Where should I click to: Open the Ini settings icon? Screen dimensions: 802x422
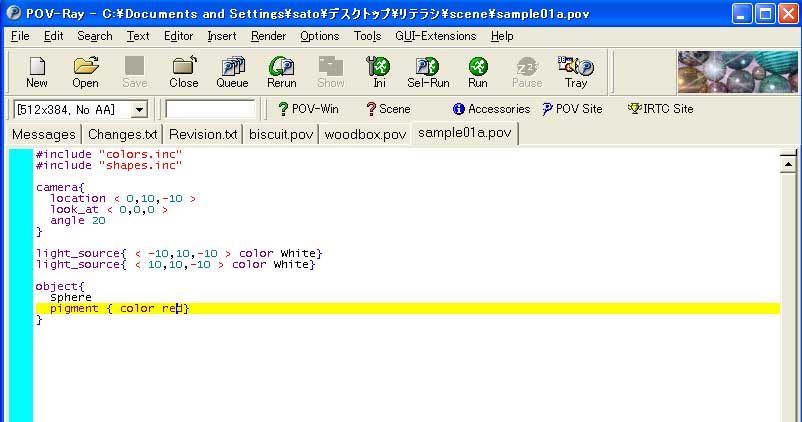click(378, 73)
